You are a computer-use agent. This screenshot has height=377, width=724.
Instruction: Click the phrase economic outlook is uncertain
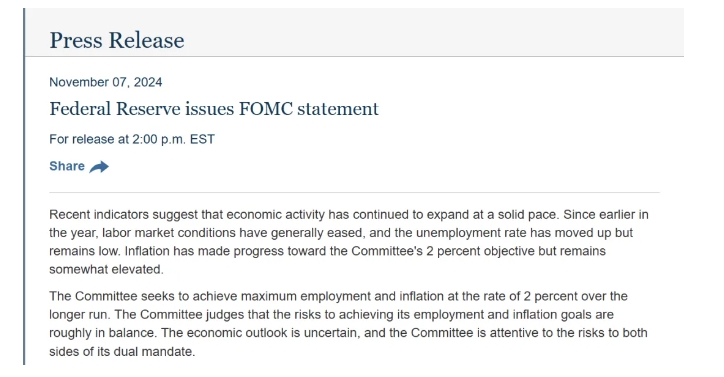pyautogui.click(x=272, y=333)
